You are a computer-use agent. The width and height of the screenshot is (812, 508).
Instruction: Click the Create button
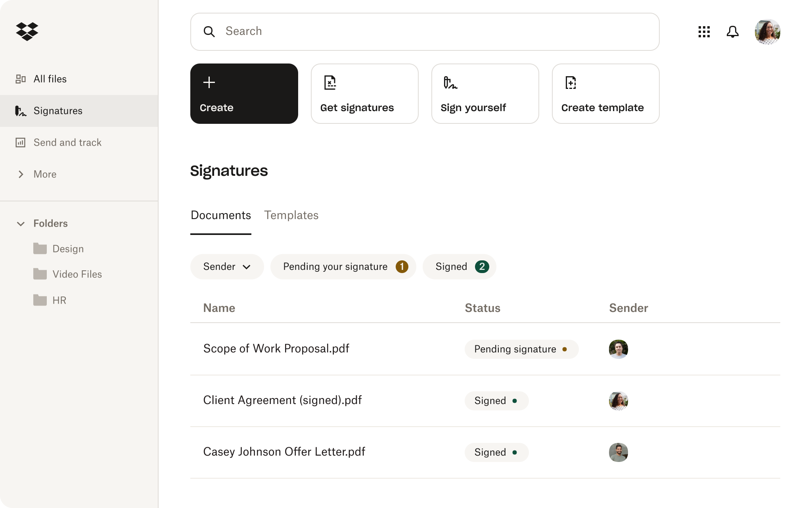tap(244, 94)
